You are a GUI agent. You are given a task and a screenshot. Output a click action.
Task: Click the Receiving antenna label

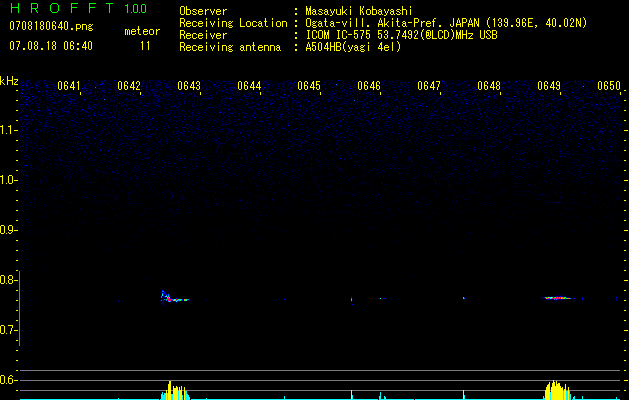[230, 47]
